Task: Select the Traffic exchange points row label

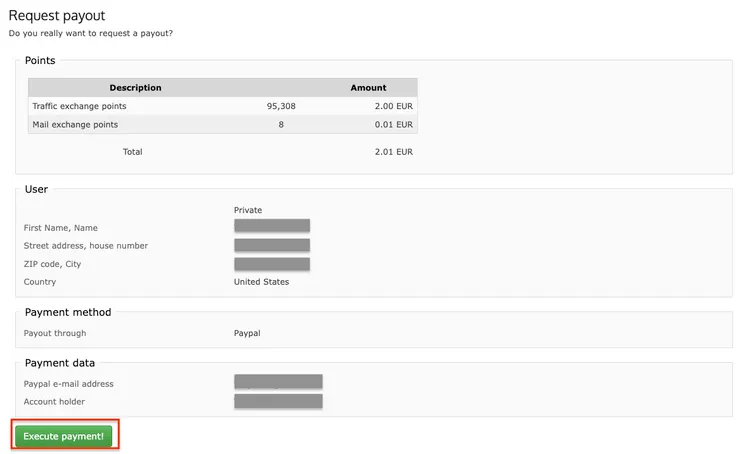Action: coord(79,106)
